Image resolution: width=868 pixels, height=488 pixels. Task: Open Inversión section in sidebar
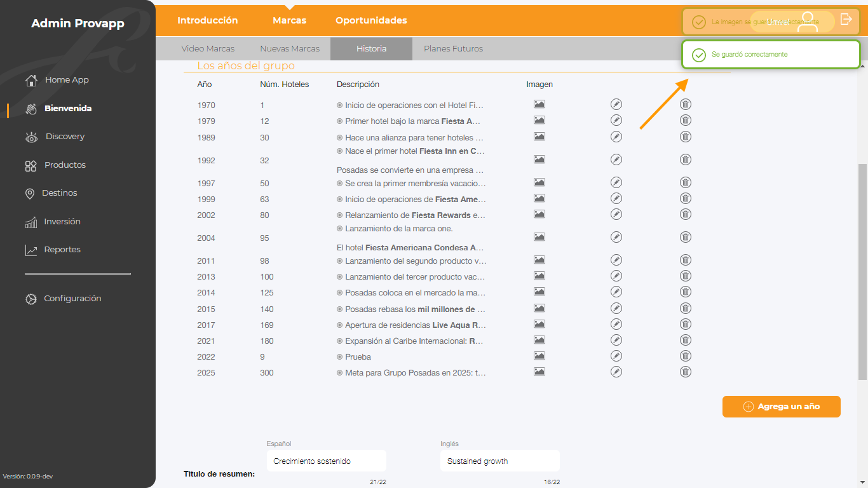pyautogui.click(x=53, y=222)
